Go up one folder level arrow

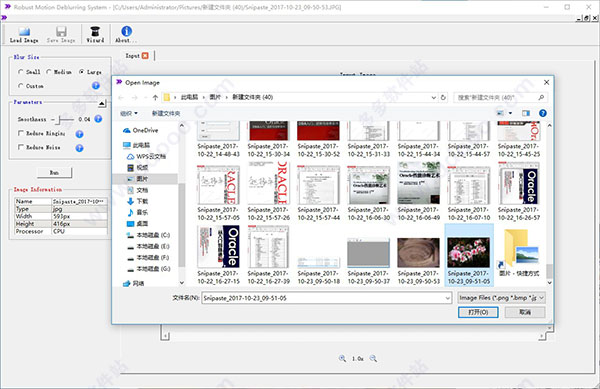(155, 98)
